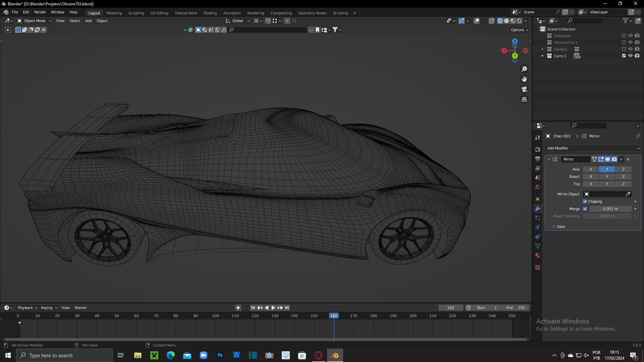Screen dimensions: 644x362
Task: Expand the Carro 1 collection
Action: click(x=542, y=56)
